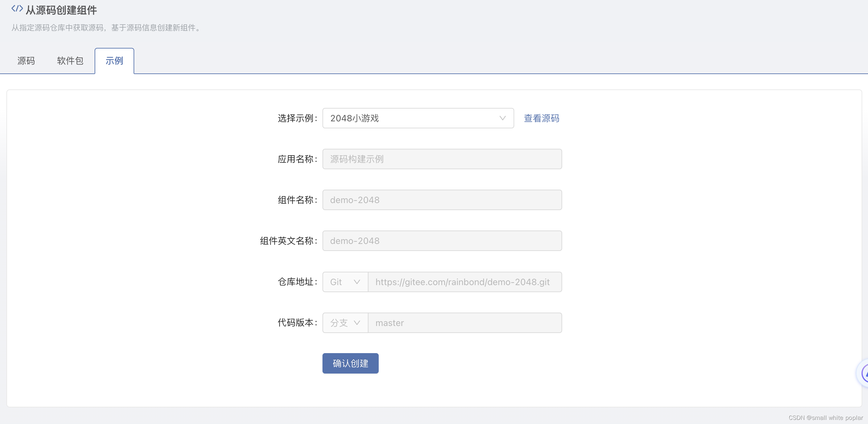Click the source code icon beside the page title
Viewport: 868px width, 424px height.
17,9
